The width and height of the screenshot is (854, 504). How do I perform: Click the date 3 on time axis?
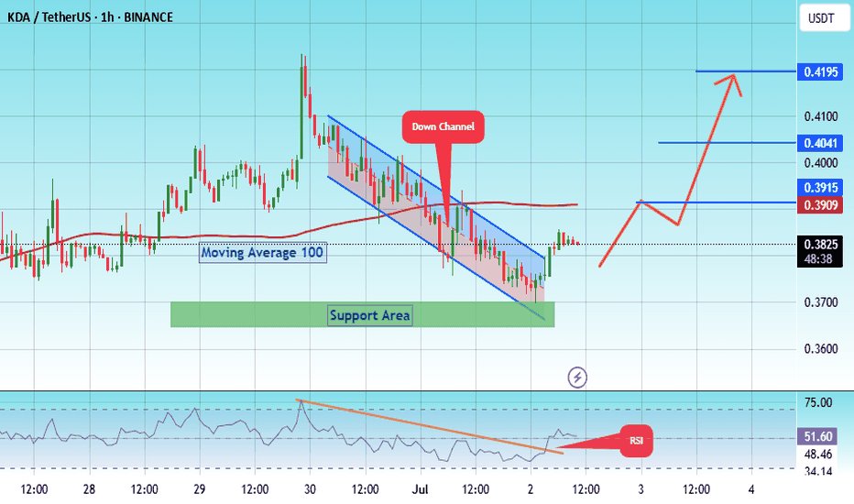click(x=641, y=489)
